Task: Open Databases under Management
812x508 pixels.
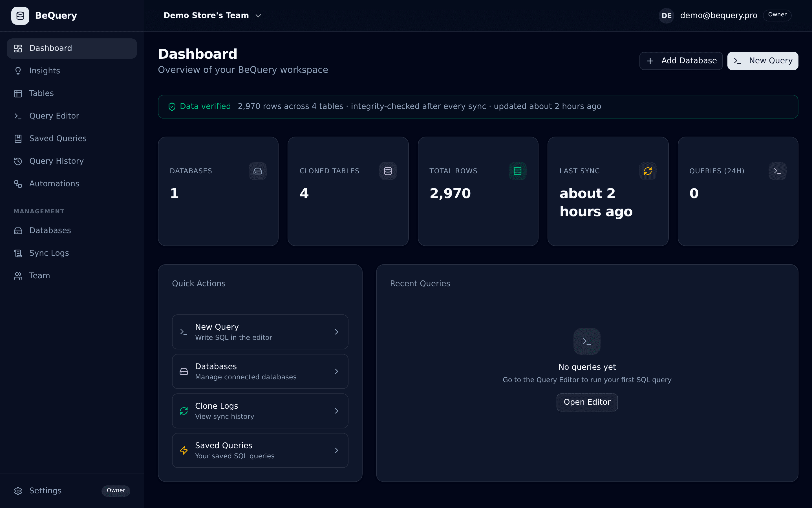Action: point(72,231)
